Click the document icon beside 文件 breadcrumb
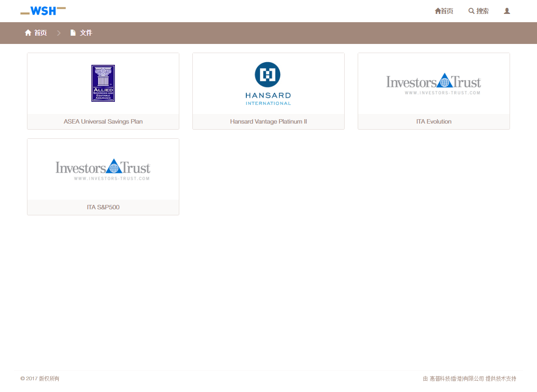Screen dimensions: 537x392 [73, 33]
